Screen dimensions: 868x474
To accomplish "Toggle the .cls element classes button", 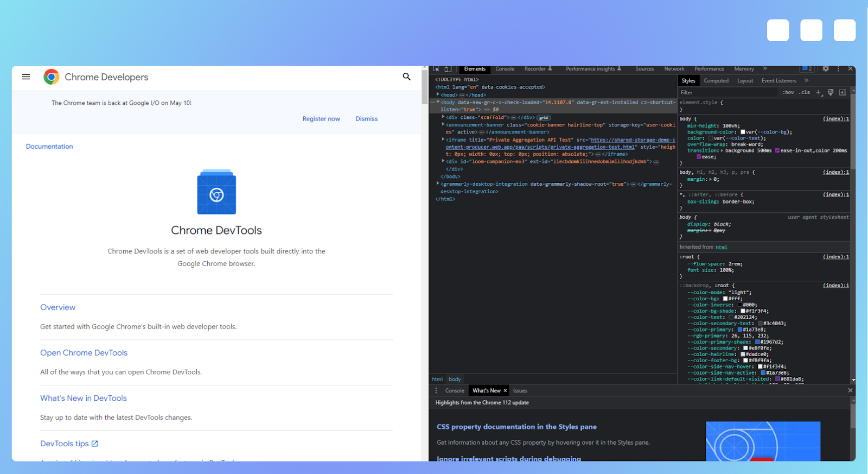I will pyautogui.click(x=804, y=92).
